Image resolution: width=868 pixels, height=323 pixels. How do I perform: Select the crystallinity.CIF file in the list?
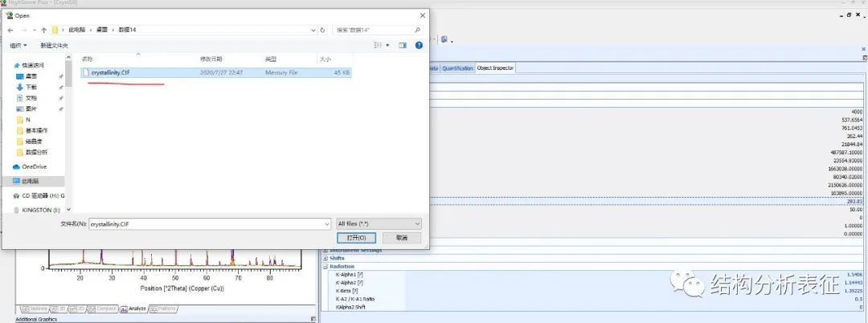pos(216,72)
